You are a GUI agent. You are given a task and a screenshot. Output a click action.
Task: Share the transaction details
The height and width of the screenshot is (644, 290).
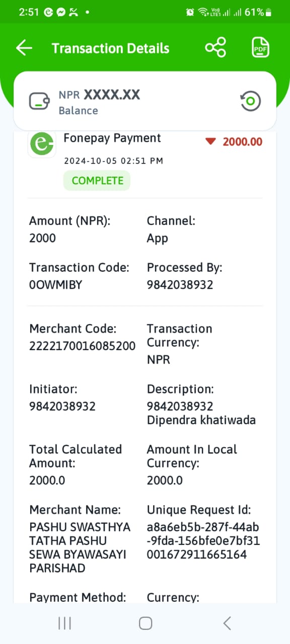(215, 48)
